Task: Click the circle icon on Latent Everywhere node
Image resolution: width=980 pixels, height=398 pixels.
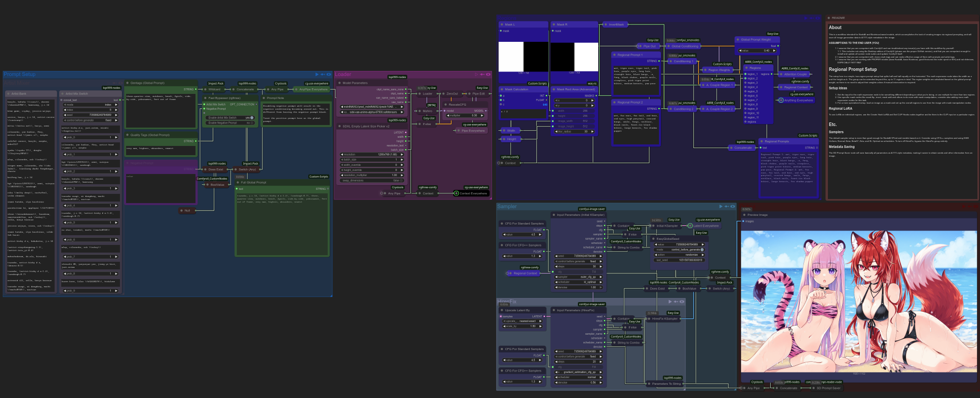Action: click(x=690, y=226)
